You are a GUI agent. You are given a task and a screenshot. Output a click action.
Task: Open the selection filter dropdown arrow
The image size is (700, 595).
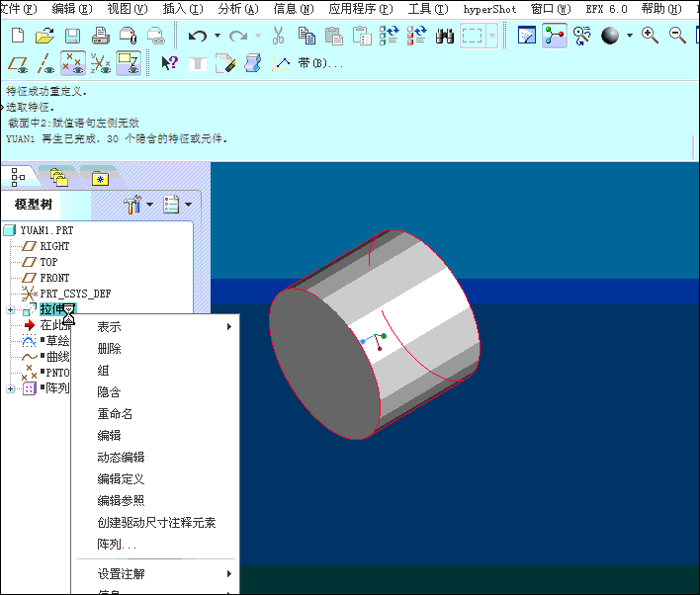[492, 36]
